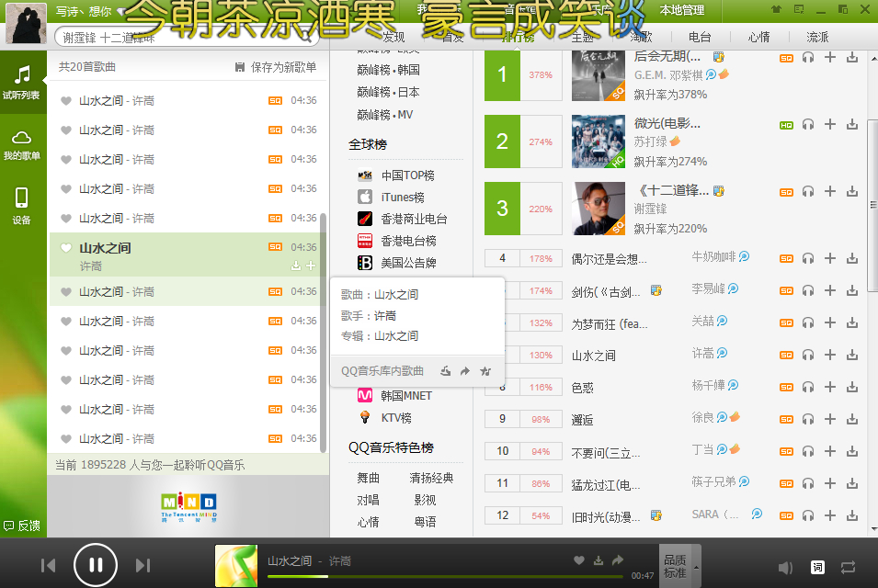
Task: Click the search magnifier icon
Action: pos(306,38)
